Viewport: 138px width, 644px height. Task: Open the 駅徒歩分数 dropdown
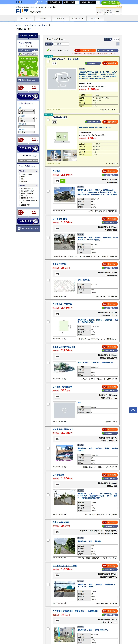coord(27,127)
